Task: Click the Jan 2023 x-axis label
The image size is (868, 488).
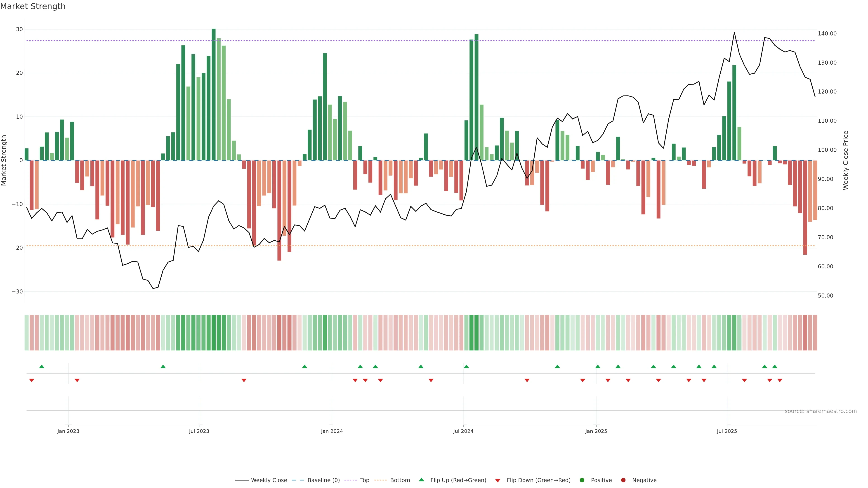Action: [x=68, y=431]
